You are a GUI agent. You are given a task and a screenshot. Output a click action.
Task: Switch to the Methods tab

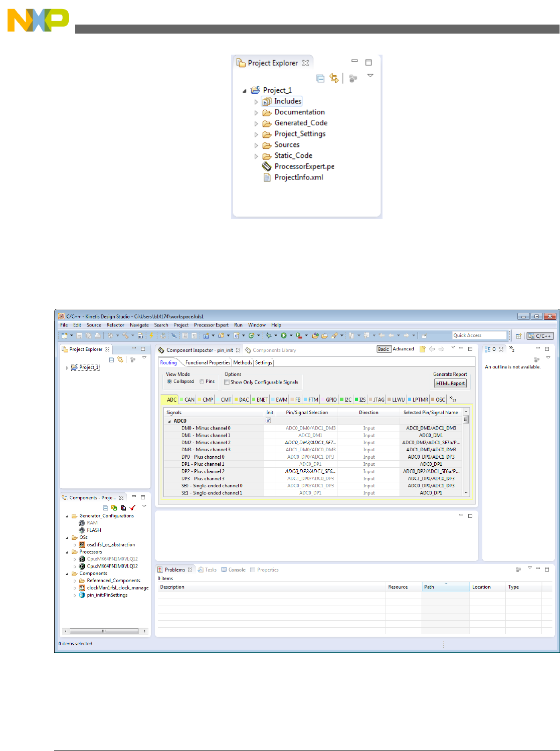(x=243, y=362)
